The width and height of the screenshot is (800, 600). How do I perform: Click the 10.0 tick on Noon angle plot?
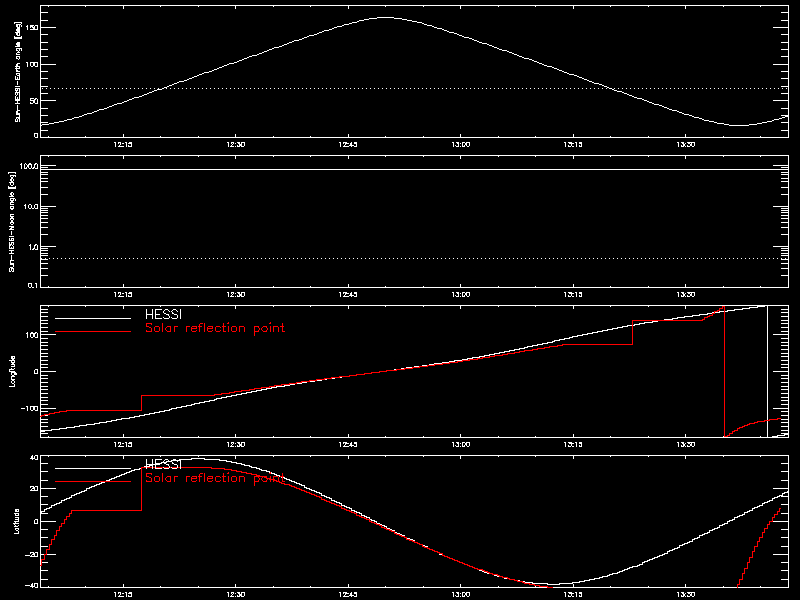pos(31,207)
